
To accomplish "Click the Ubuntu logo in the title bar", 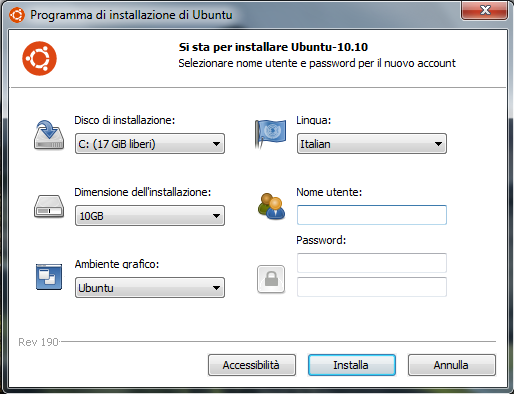I will [x=17, y=15].
